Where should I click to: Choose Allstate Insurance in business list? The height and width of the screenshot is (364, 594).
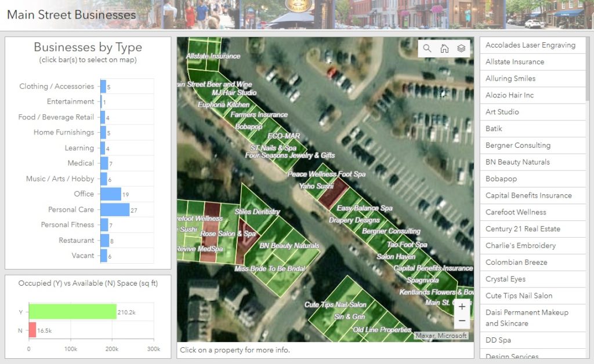tap(533, 61)
